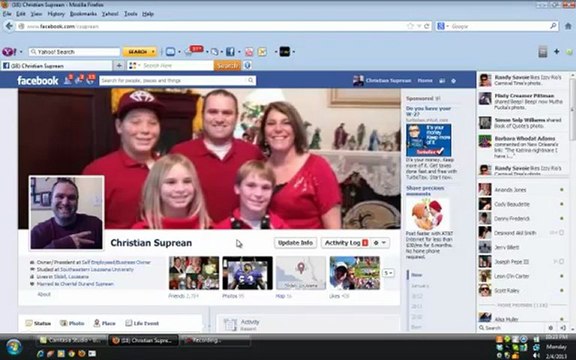The height and width of the screenshot is (360, 576).
Task: Open the account settings gear in Facebook header
Action: pos(454,81)
